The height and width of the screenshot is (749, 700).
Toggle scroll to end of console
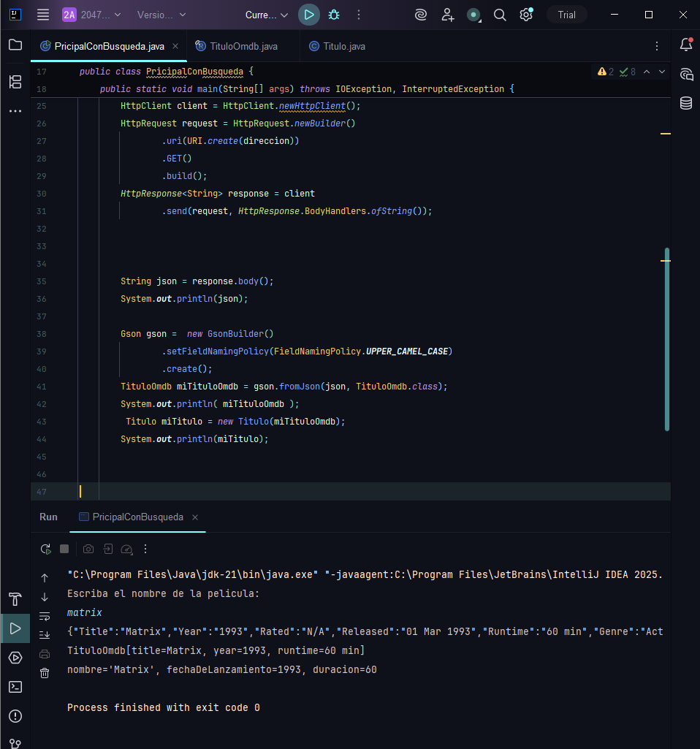[x=45, y=635]
